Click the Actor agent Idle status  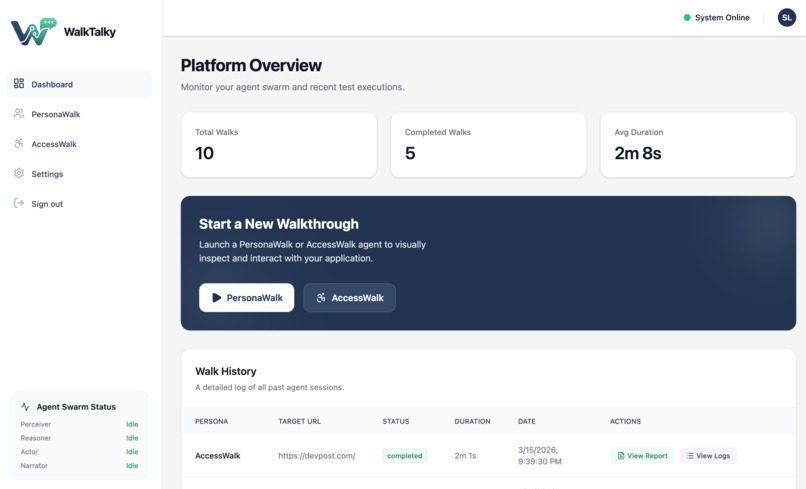[132, 451]
